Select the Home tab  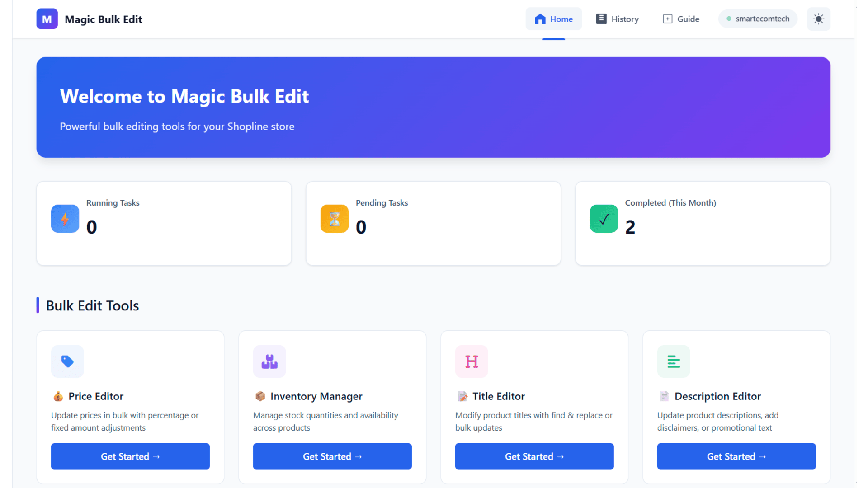pyautogui.click(x=553, y=19)
